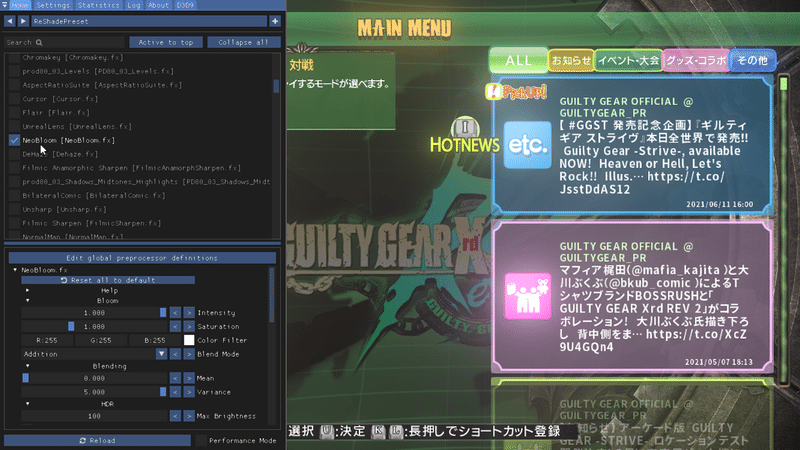The width and height of the screenshot is (800, 450).
Task: Select the ALL news filter tab
Action: click(518, 60)
